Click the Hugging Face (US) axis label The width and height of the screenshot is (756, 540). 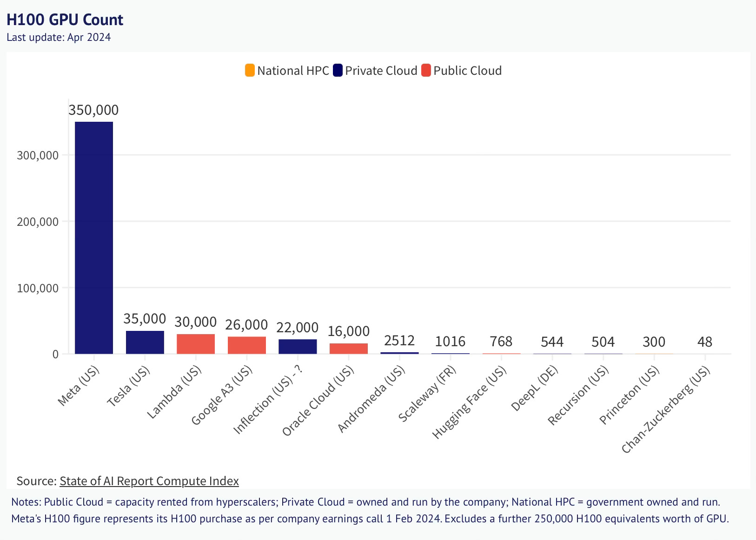coord(469,402)
